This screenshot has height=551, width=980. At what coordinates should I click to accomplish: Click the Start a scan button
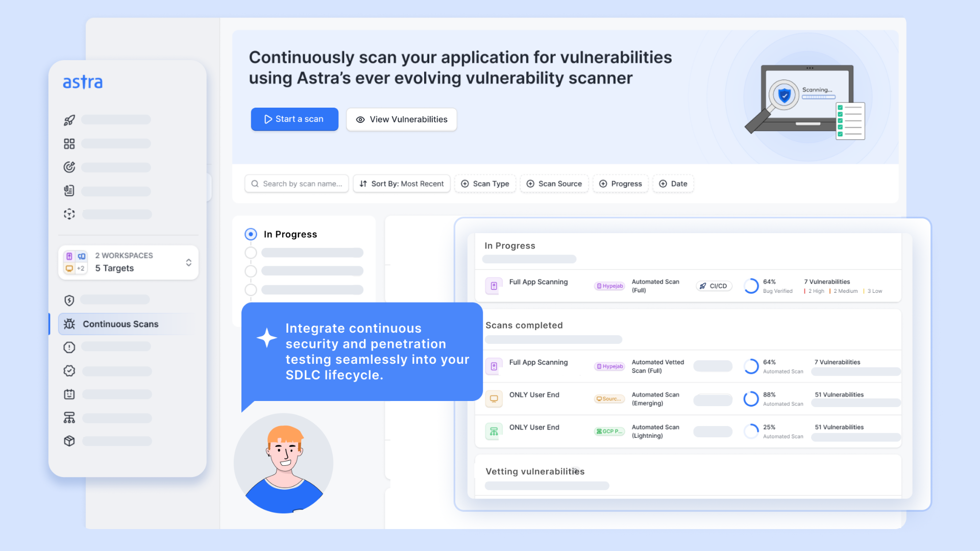point(295,119)
